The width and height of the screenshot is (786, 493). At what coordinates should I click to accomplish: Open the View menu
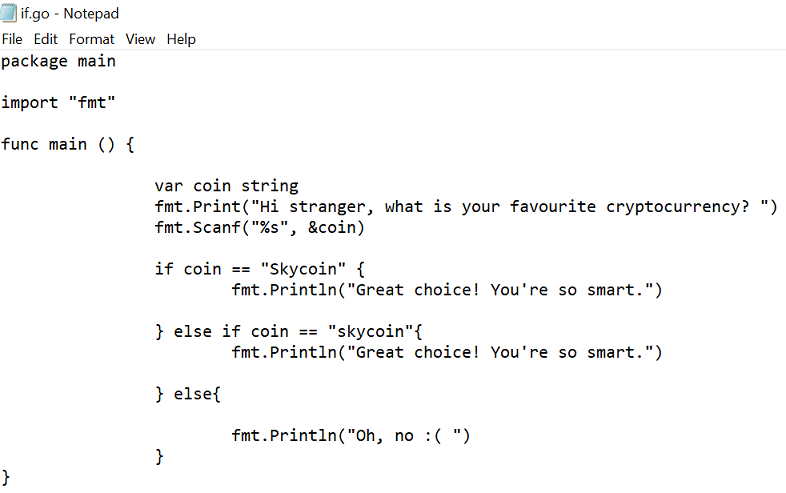tap(140, 39)
